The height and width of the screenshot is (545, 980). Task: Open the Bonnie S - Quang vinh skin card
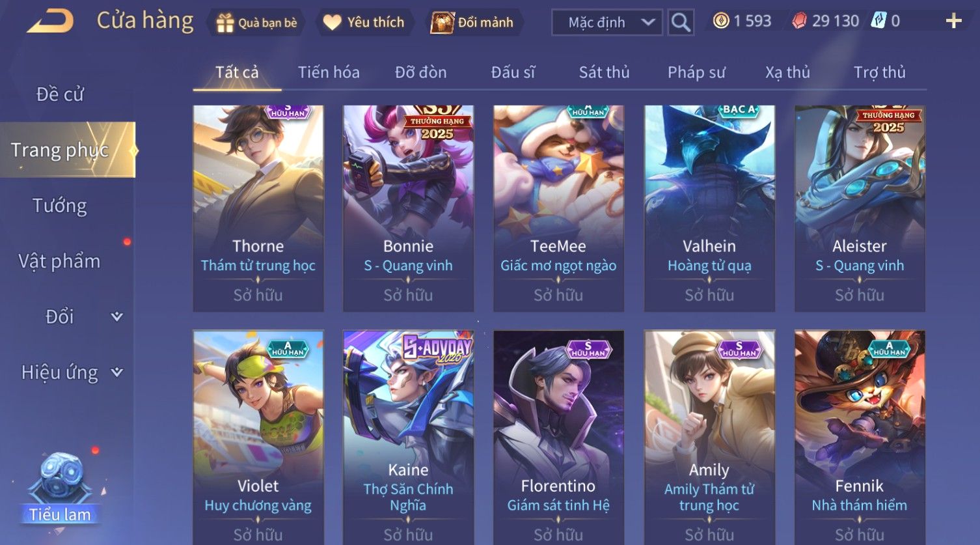pyautogui.click(x=408, y=208)
